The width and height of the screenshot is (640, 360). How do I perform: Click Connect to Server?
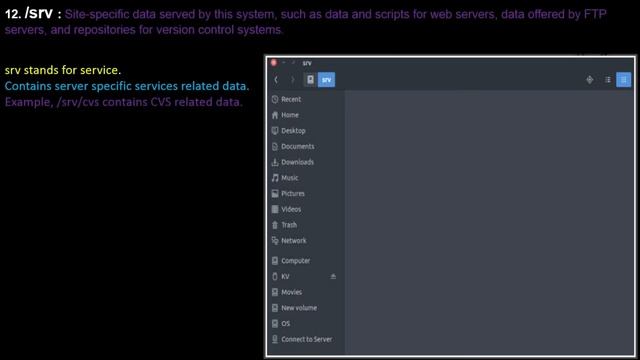tap(307, 339)
